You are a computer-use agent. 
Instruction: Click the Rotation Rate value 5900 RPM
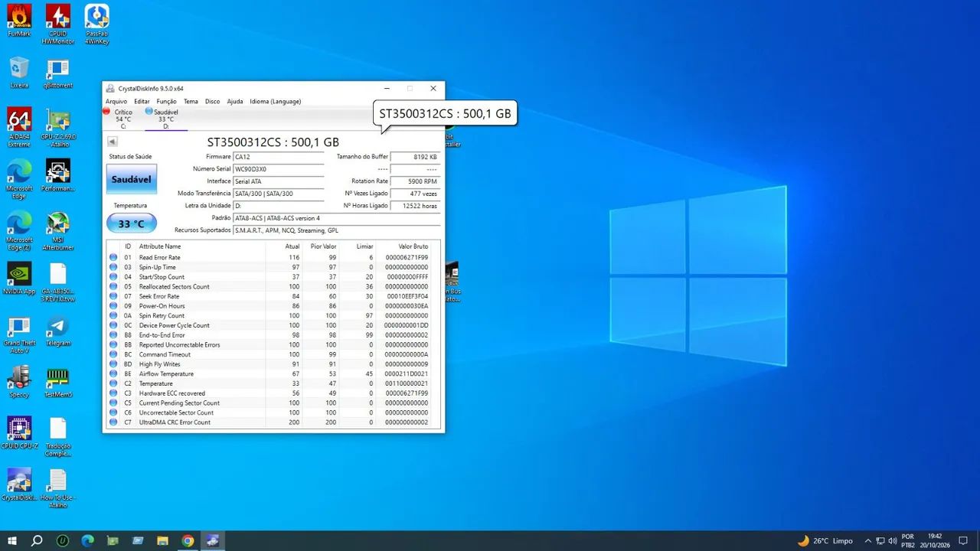click(x=415, y=181)
